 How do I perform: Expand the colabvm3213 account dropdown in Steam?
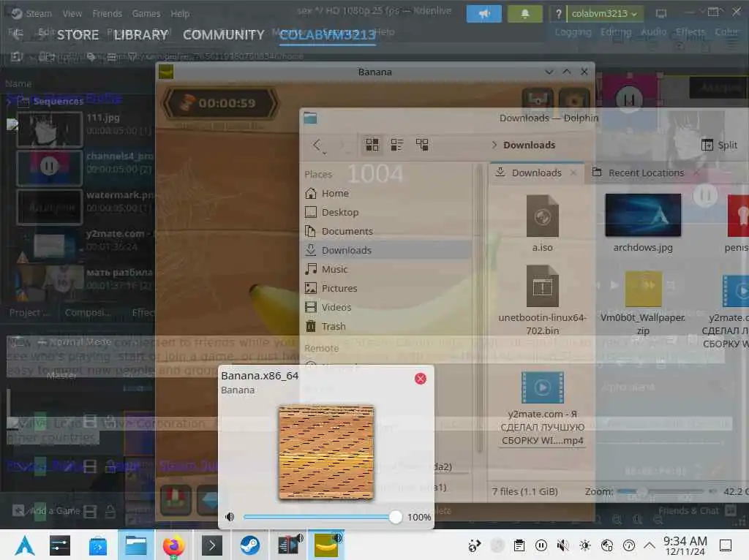pos(605,13)
